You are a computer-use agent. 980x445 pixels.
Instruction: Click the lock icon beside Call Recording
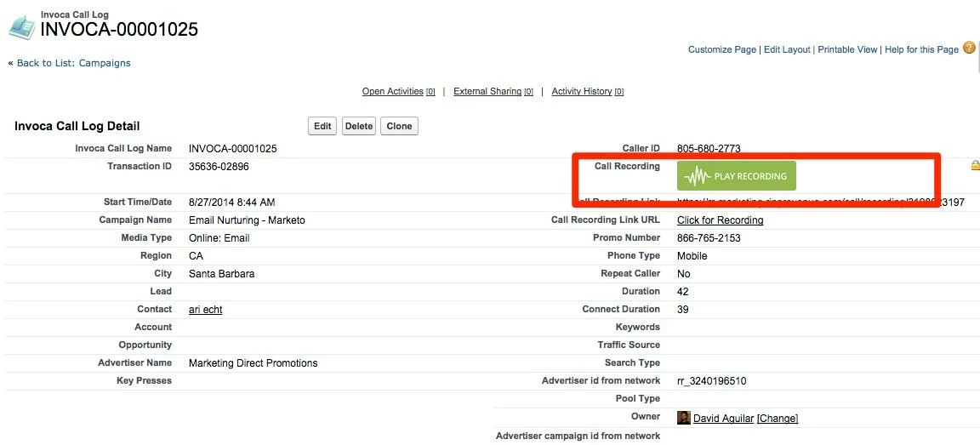[x=975, y=166]
